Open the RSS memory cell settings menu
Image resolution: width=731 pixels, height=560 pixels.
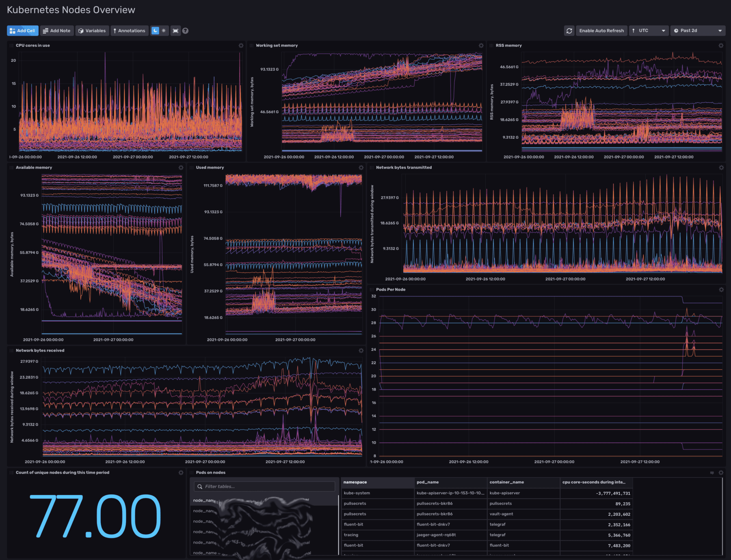click(720, 45)
